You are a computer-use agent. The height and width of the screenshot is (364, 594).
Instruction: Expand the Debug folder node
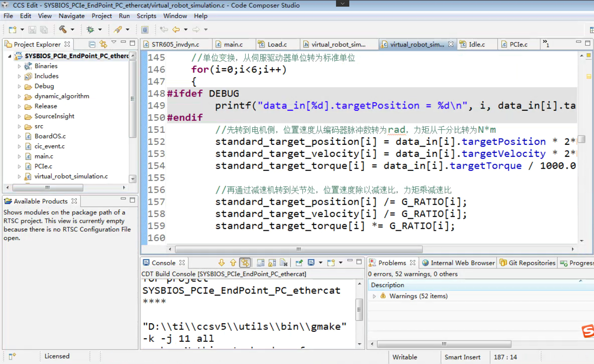click(19, 86)
